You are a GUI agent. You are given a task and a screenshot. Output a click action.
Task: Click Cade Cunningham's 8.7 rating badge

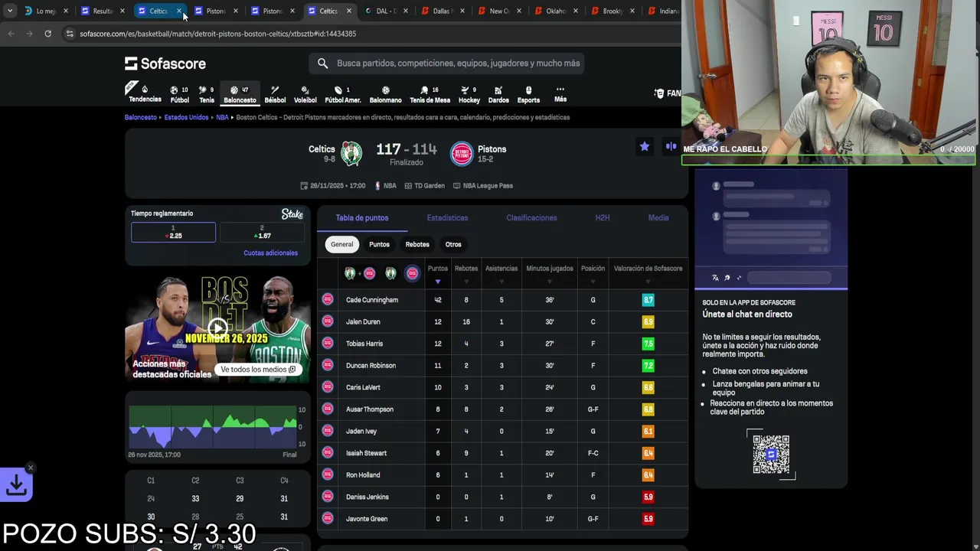point(648,300)
